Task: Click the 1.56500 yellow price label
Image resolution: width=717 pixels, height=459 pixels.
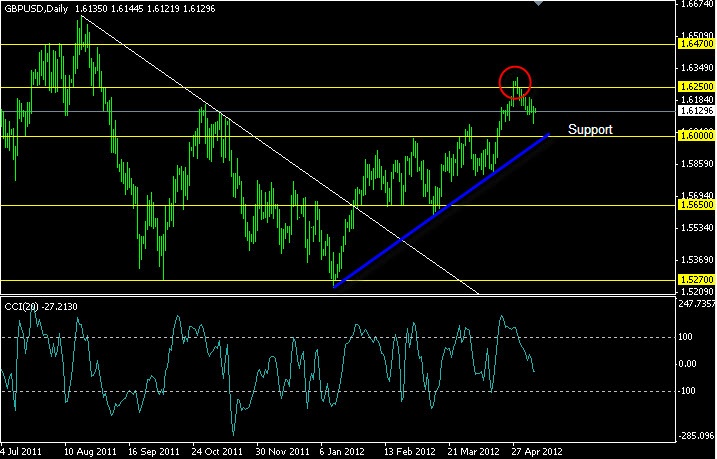Action: (696, 205)
